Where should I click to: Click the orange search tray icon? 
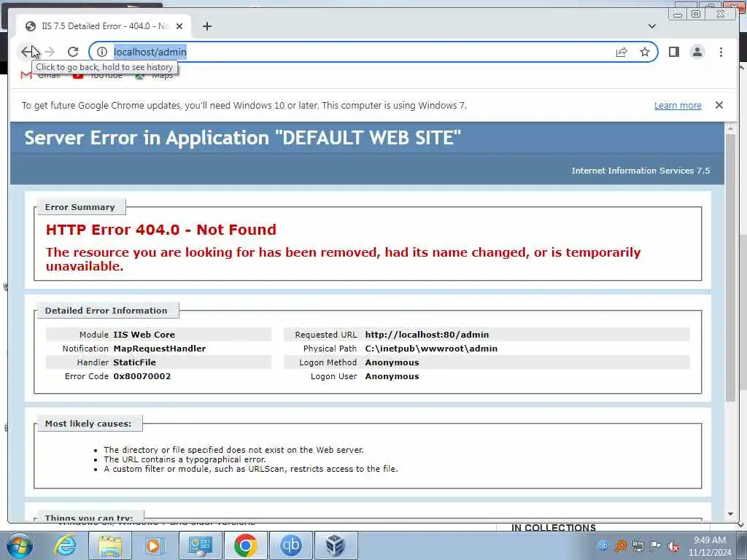(621, 545)
